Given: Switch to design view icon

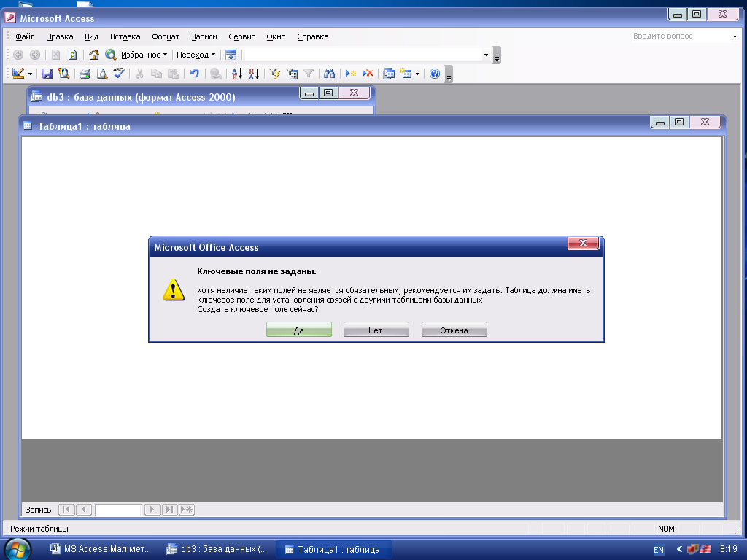Looking at the screenshot, I should (18, 74).
